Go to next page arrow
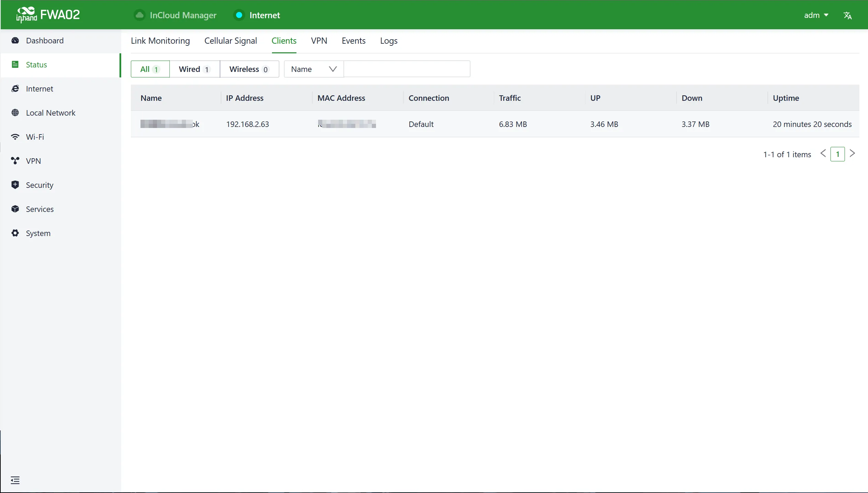The width and height of the screenshot is (868, 493). (x=853, y=153)
